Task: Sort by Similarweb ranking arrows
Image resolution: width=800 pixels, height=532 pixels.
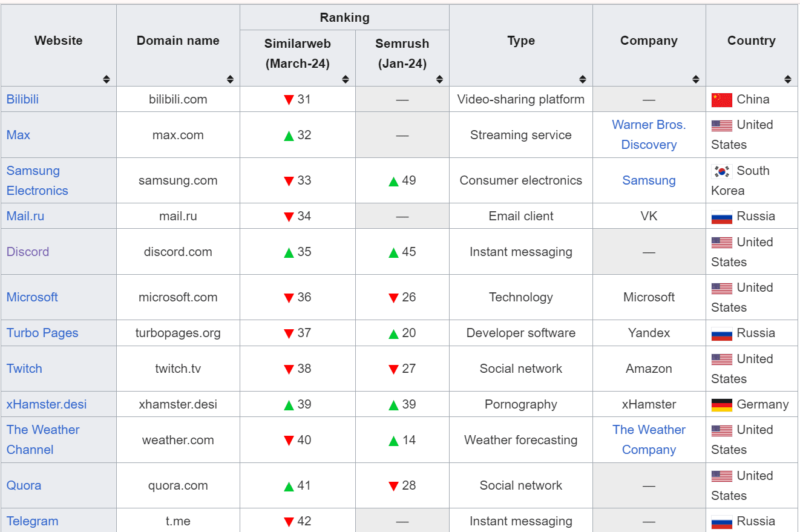Action: click(346, 79)
